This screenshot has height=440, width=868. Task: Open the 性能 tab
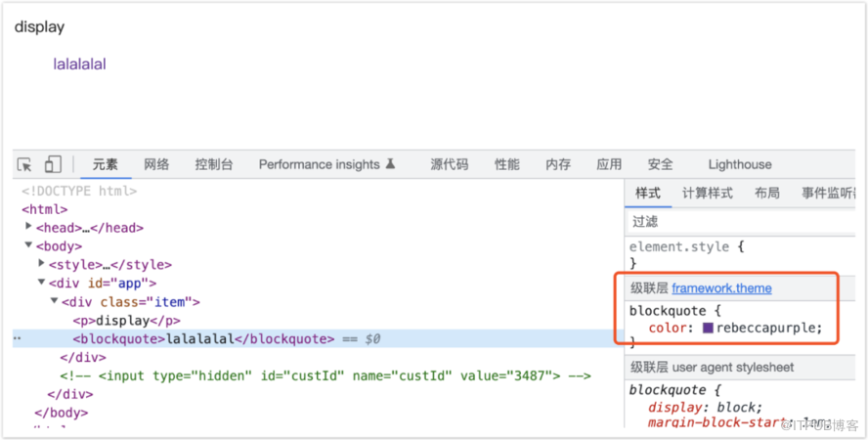tap(507, 164)
